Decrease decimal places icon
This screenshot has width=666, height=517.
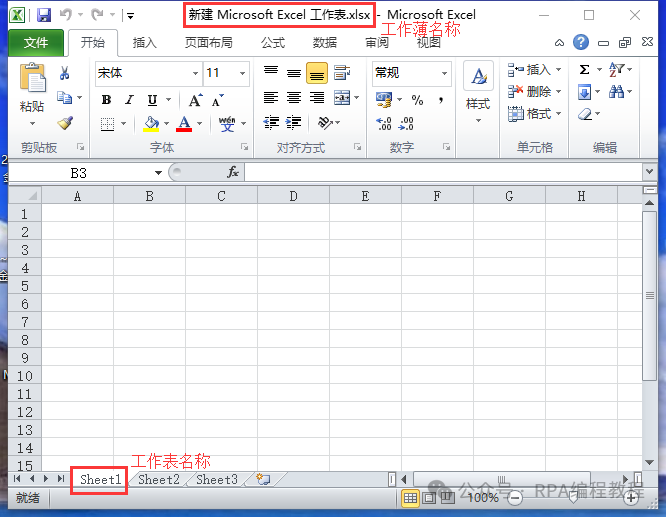tap(406, 124)
